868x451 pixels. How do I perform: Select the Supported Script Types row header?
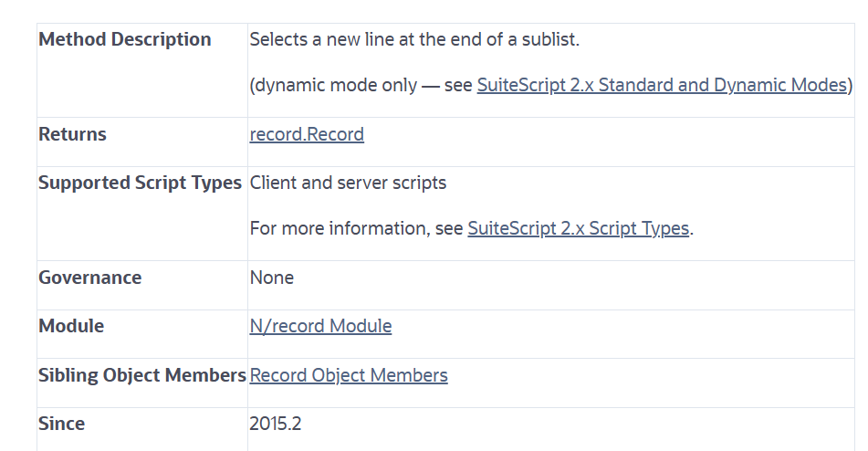click(140, 183)
